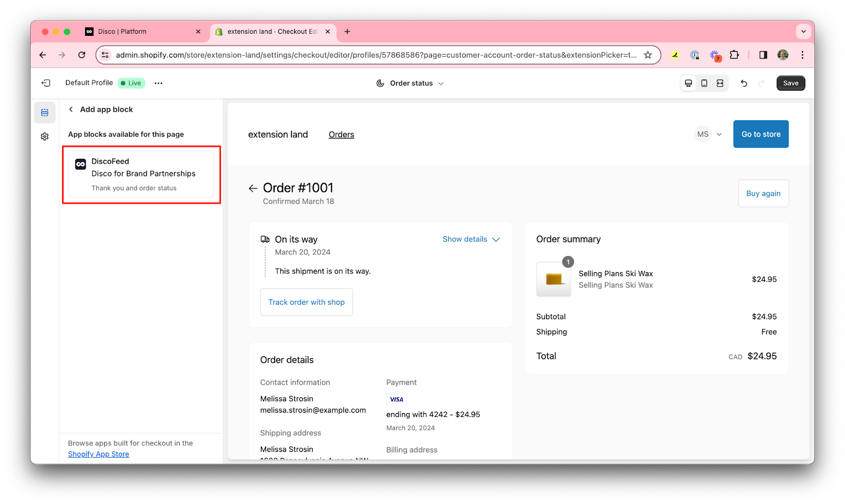Open Chrome three-dot menu
Image resolution: width=845 pixels, height=504 pixels.
[802, 55]
